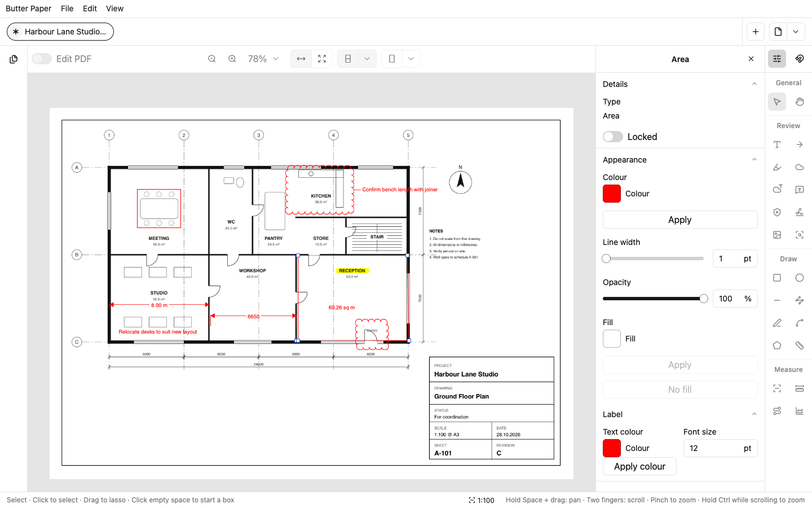Open the File menu
812x508 pixels.
point(67,8)
